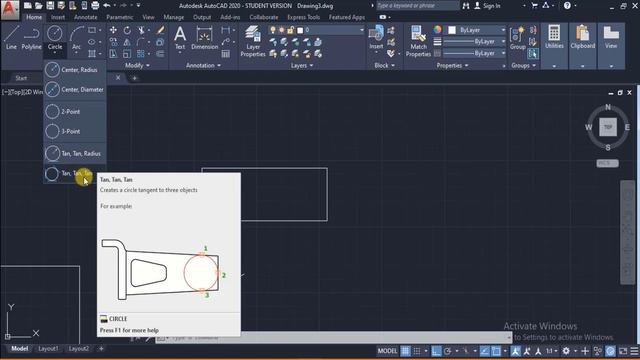Viewport: 640px width, 360px height.
Task: Click the Move tool icon
Action: coord(113,30)
